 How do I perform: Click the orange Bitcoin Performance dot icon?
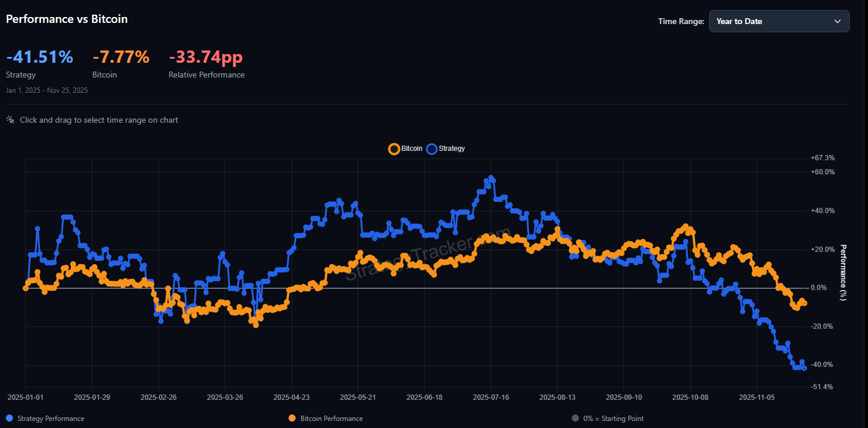[x=291, y=418]
